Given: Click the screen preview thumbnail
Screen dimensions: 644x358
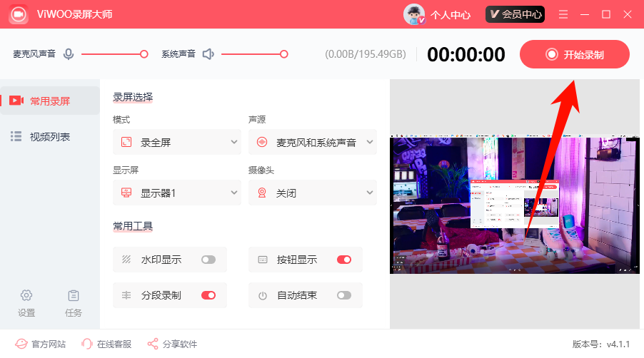Looking at the screenshot, I should (x=515, y=204).
